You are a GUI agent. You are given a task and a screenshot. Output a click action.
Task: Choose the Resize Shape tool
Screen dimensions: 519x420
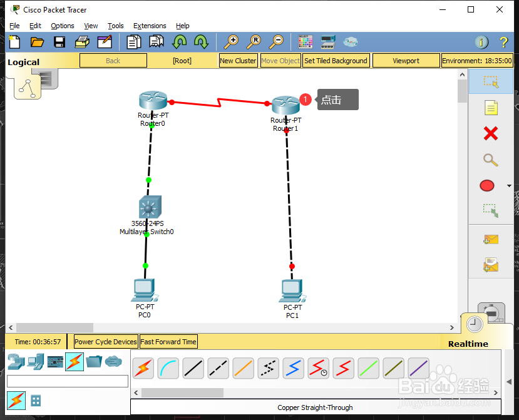pyautogui.click(x=491, y=210)
